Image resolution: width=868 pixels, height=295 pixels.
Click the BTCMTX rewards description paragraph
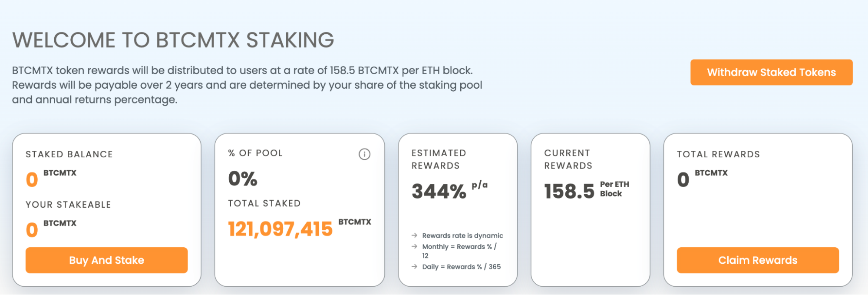click(x=247, y=85)
